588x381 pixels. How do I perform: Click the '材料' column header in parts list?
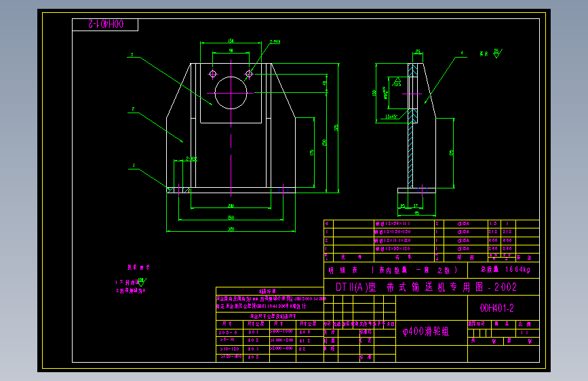click(x=465, y=257)
